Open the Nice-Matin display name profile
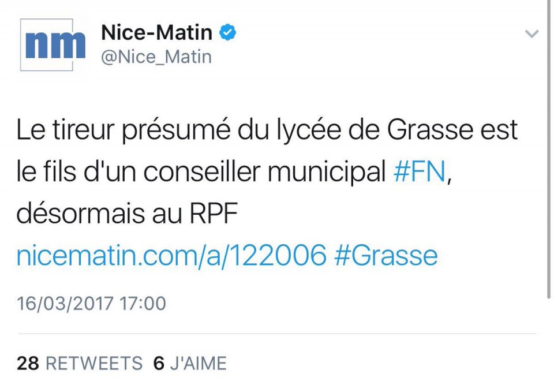554x392 pixels. pos(156,33)
